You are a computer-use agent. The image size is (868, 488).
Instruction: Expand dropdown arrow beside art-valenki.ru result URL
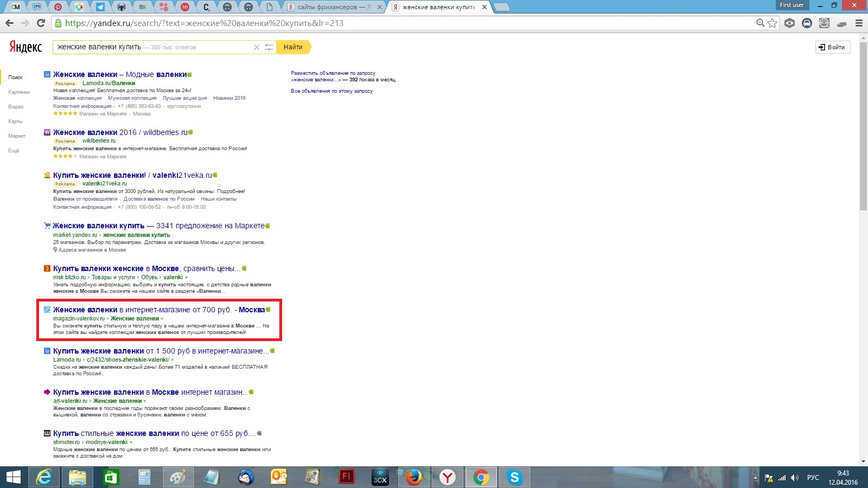145,401
